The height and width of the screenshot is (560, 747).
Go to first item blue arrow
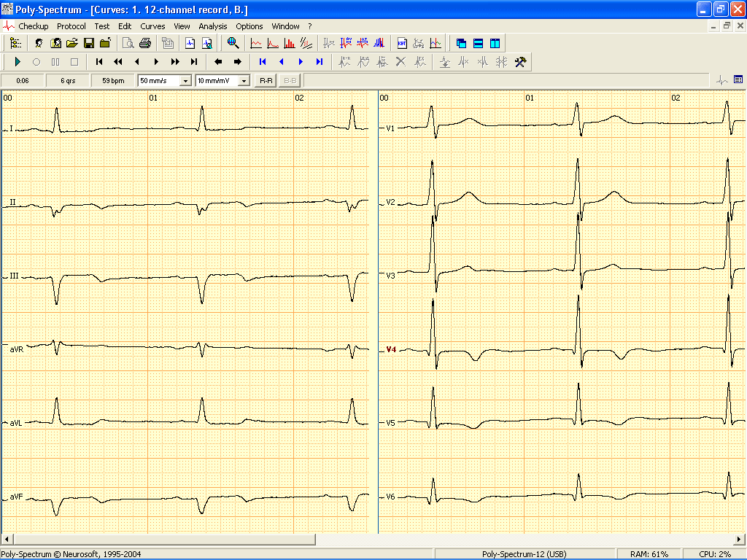point(263,62)
